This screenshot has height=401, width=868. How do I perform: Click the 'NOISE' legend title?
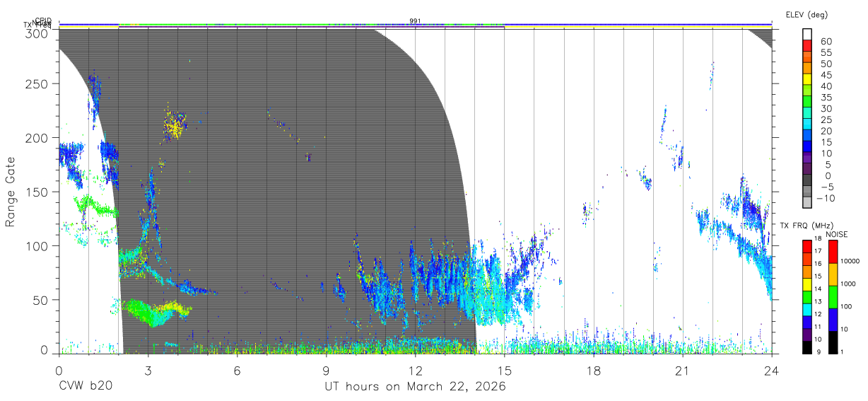(x=837, y=234)
